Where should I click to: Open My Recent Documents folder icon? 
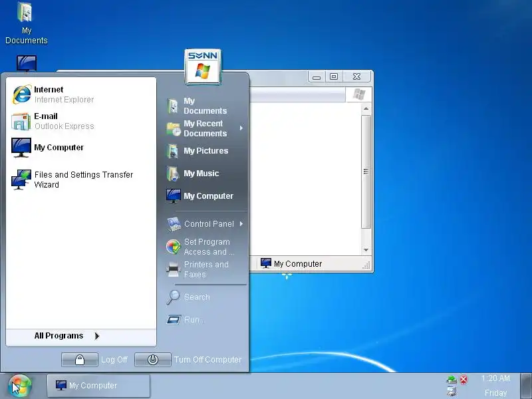pos(174,128)
